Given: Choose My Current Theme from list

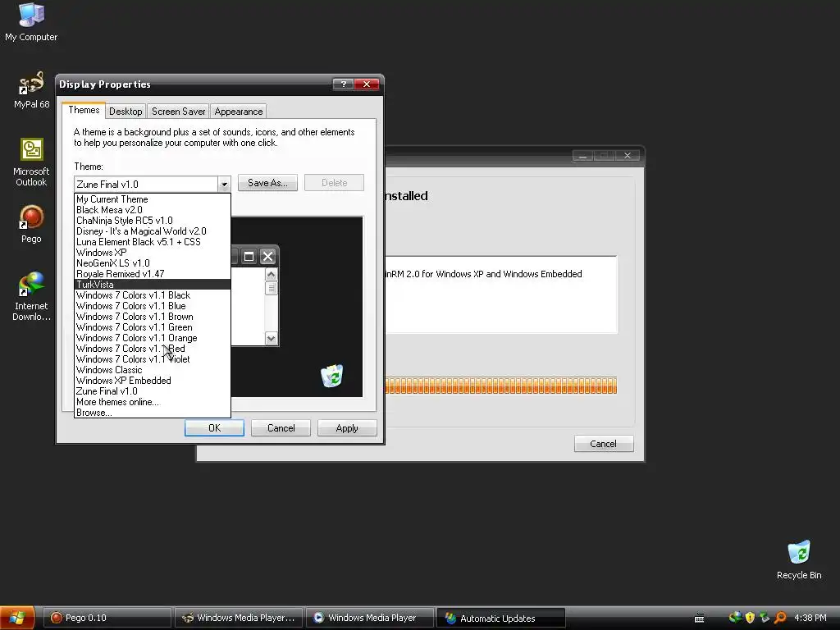Looking at the screenshot, I should click(152, 199).
